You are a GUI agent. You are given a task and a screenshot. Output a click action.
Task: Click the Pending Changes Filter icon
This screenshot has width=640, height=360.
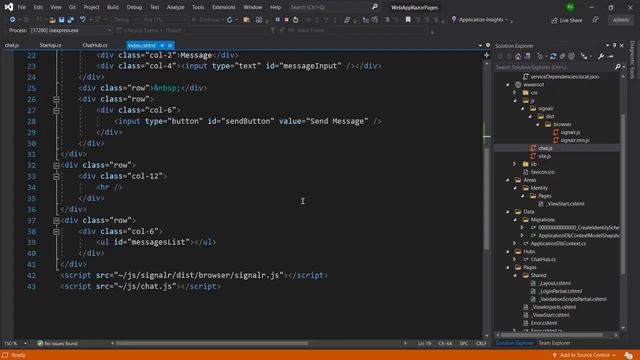[541, 56]
